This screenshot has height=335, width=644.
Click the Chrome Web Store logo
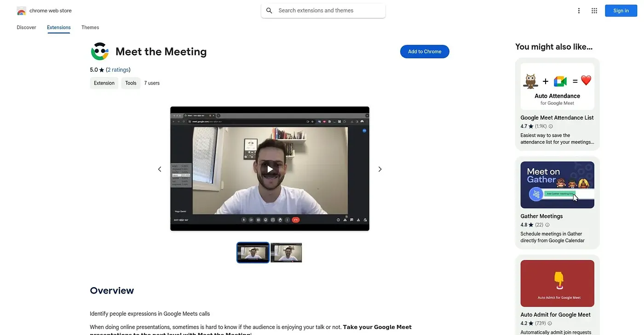click(x=21, y=11)
